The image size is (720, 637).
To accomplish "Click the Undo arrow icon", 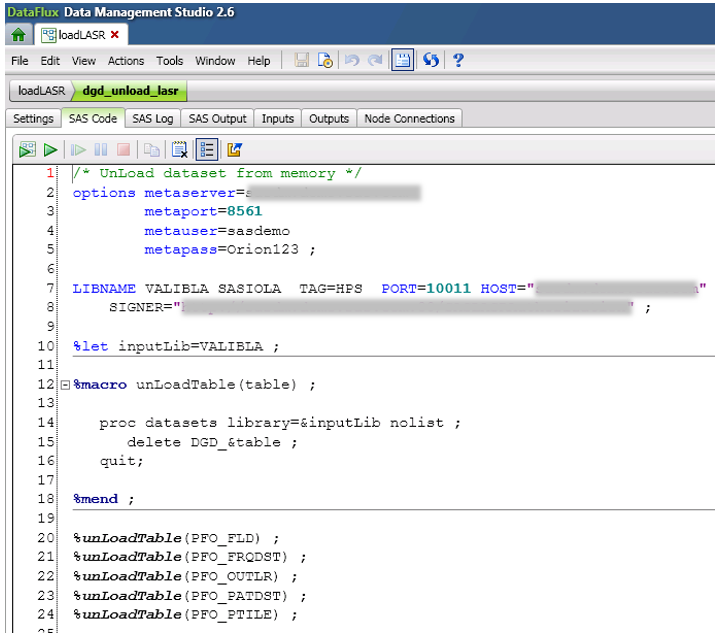I will (352, 61).
